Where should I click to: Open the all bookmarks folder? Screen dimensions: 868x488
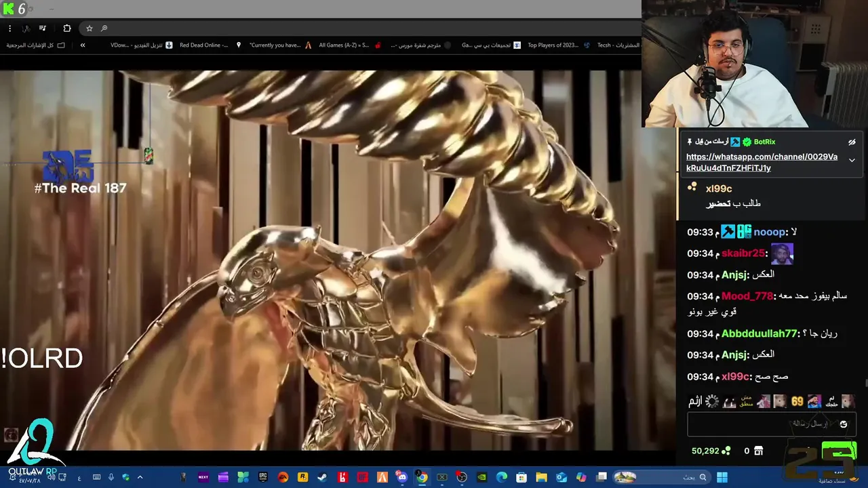point(36,45)
